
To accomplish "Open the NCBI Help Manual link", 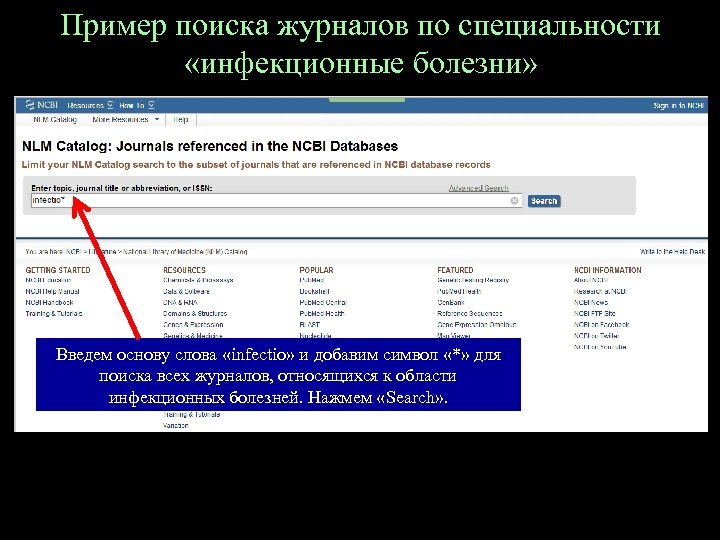I will point(52,292).
